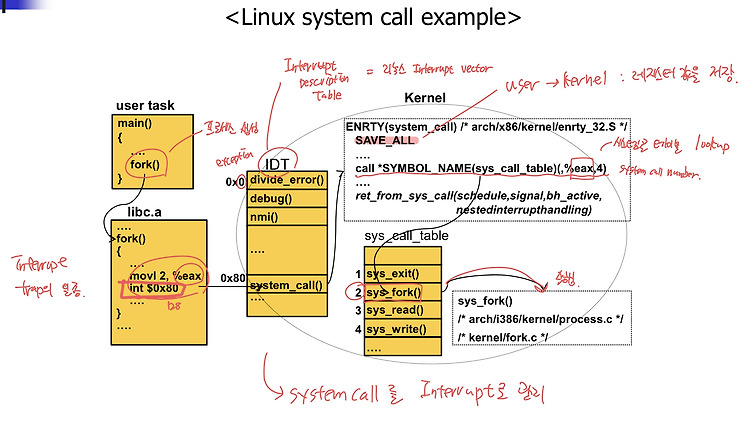Click "call *SYMBOL_NAME(sys_call_table)" line

click(481, 168)
